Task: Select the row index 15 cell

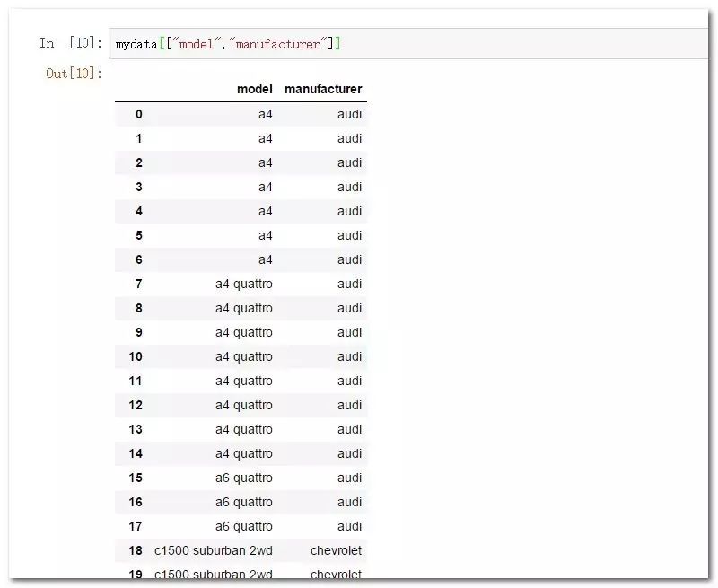Action: tap(136, 478)
